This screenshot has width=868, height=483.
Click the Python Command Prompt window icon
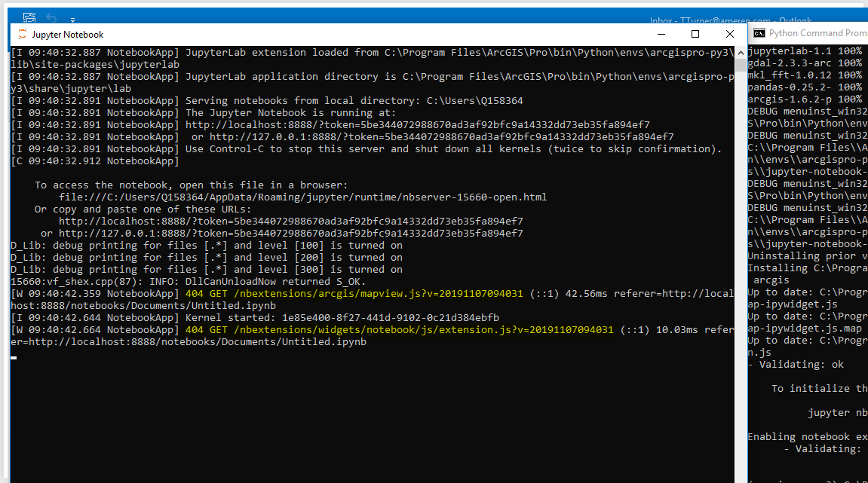[759, 33]
